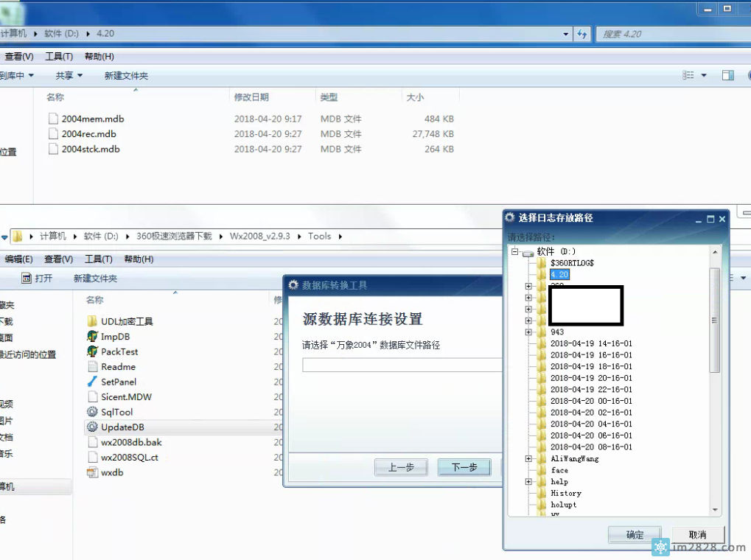Screen dimensions: 751x560
Task: Select the 2004rec.mdb file
Action: [88, 134]
